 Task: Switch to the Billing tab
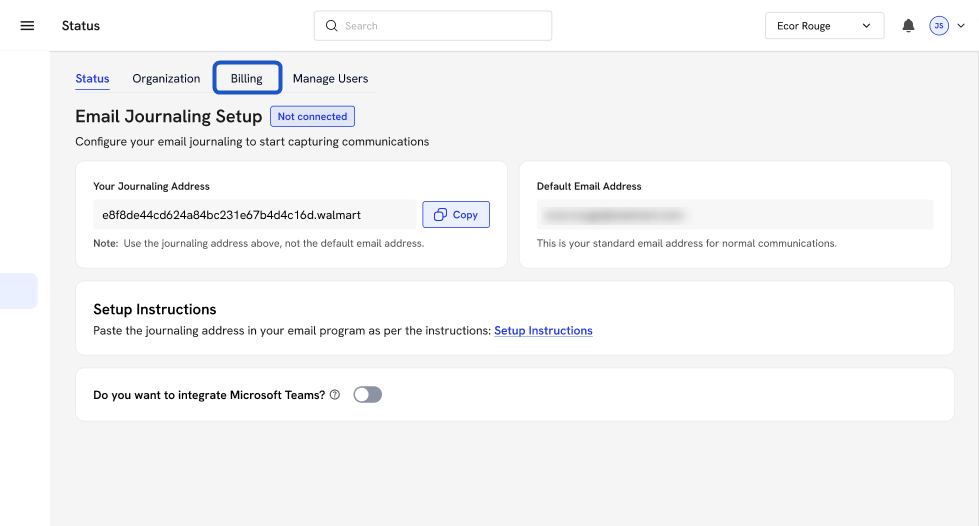point(247,78)
